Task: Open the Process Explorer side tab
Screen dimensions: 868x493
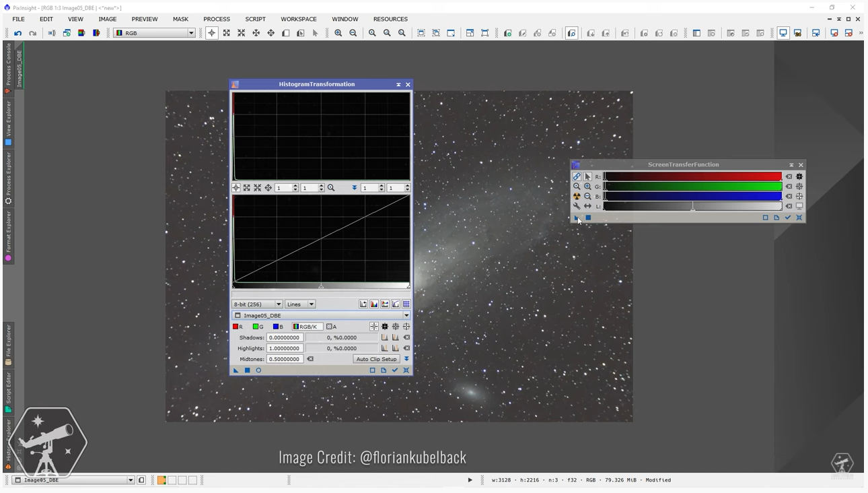Action: click(x=8, y=178)
